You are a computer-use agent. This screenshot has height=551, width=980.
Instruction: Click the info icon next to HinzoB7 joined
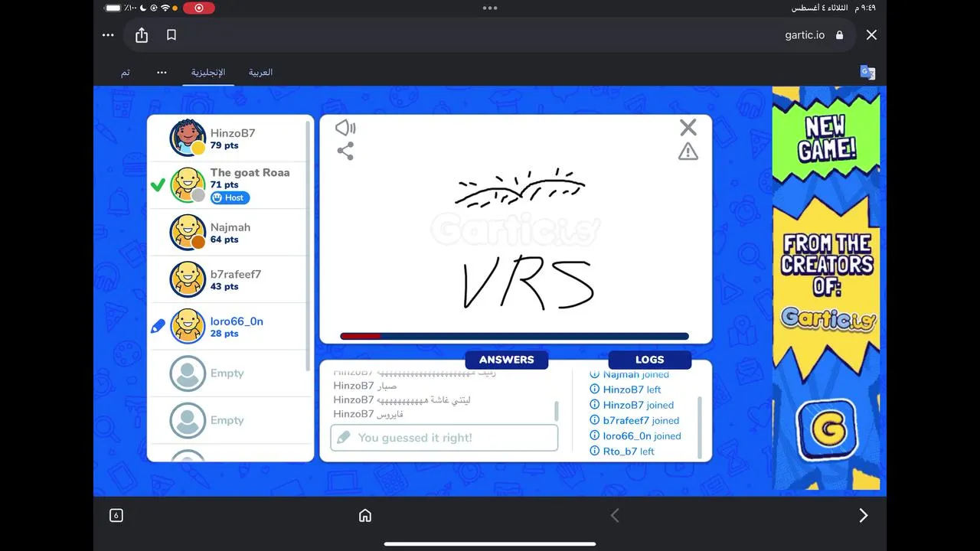pyautogui.click(x=595, y=405)
